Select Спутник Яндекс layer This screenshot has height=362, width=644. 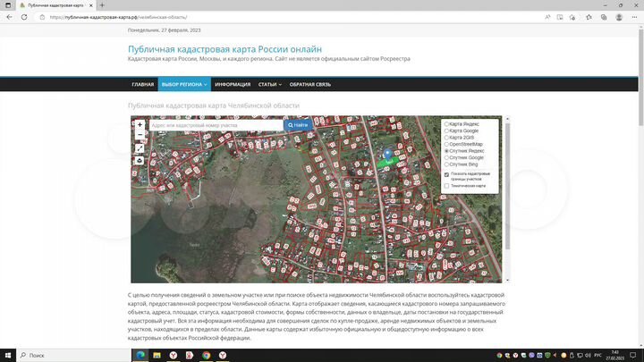(464, 151)
